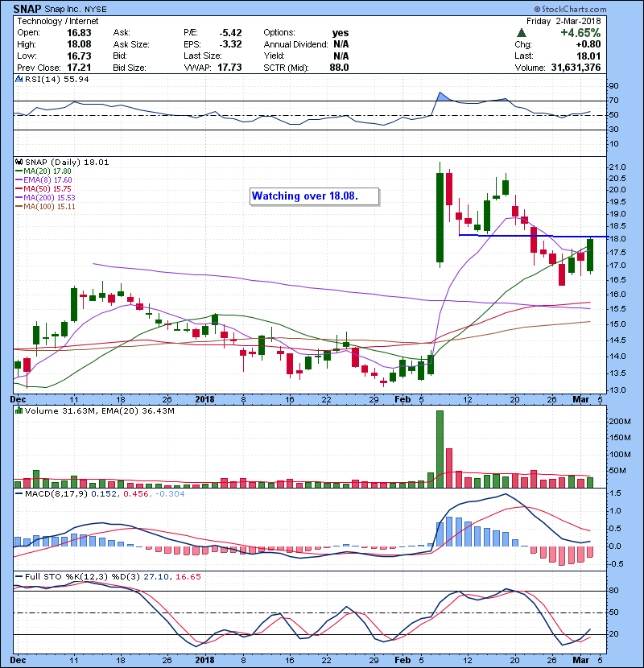The height and width of the screenshot is (668, 644).
Task: Click the 21.0 price axis label
Action: click(617, 167)
